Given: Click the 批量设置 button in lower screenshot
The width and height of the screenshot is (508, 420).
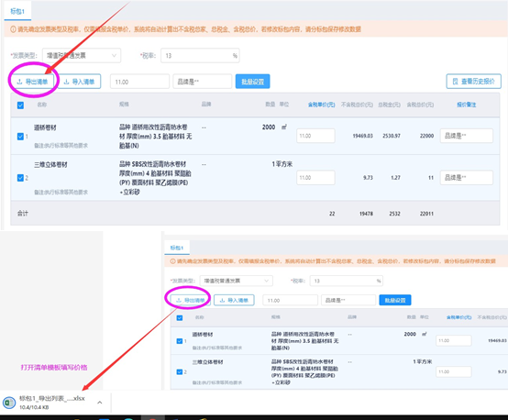Looking at the screenshot, I should [x=395, y=300].
